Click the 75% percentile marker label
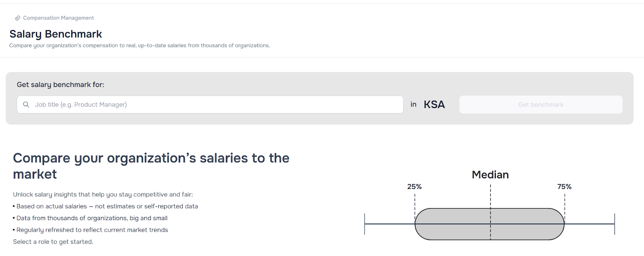 (x=564, y=187)
